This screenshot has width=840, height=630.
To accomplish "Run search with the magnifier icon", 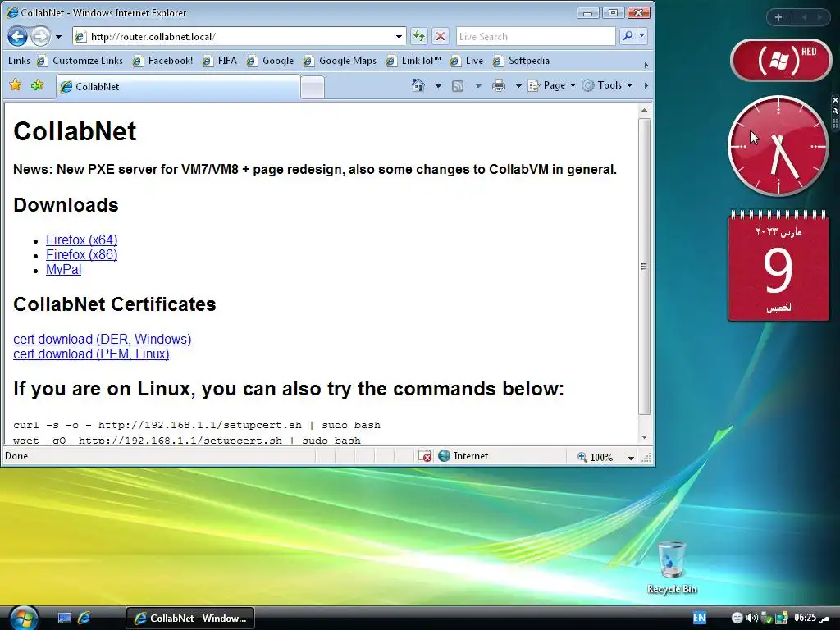I will [x=627, y=36].
